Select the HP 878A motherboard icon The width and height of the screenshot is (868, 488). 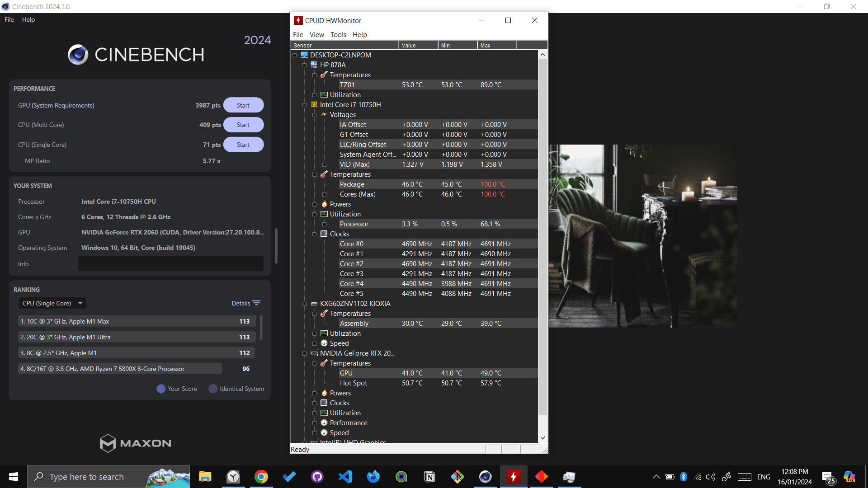click(x=314, y=65)
